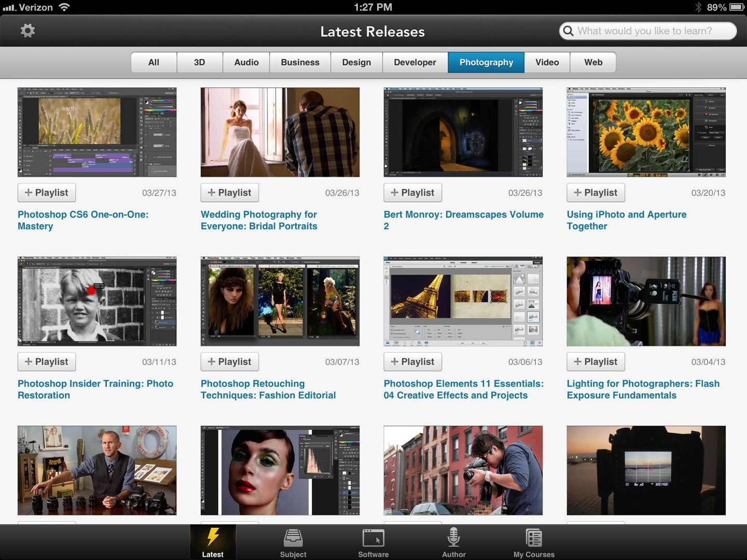Open Photoshop CS6 One-on-One: Mastery title link
This screenshot has width=747, height=560.
click(83, 220)
